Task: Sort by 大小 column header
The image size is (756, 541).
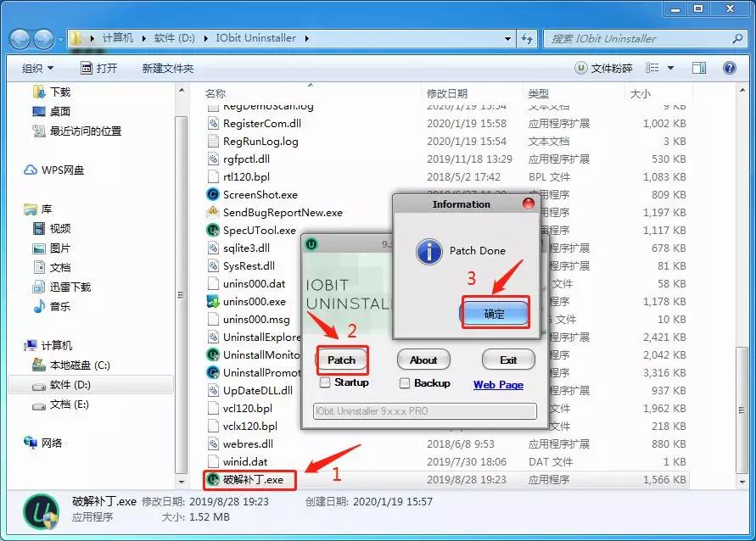Action: (641, 93)
